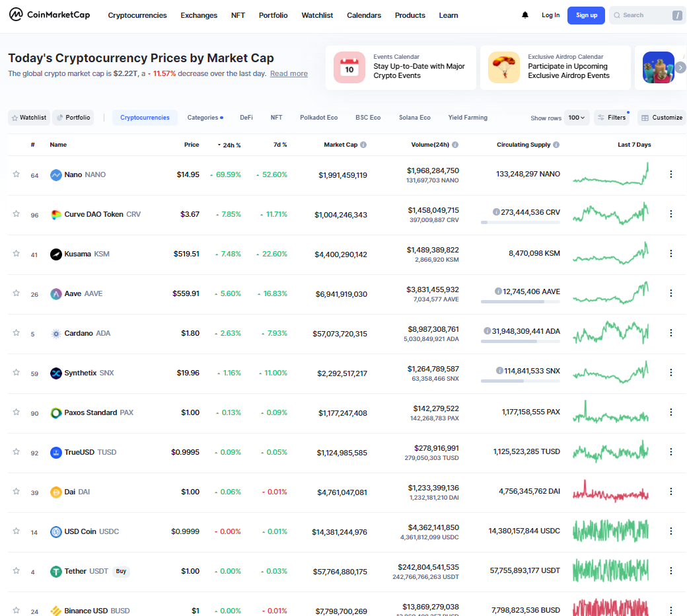Click the Volume(24h) info icon
This screenshot has height=616, width=687.
[x=455, y=145]
